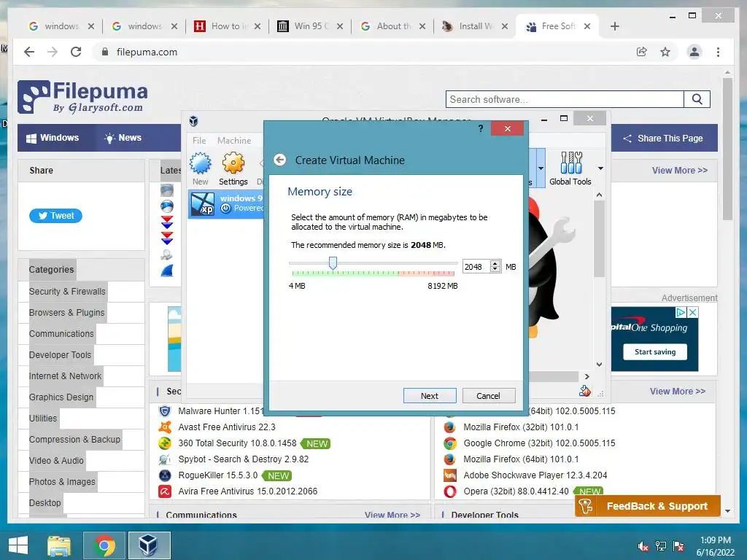The height and width of the screenshot is (560, 747).
Task: Close the advertisement with X icon
Action: (x=693, y=312)
